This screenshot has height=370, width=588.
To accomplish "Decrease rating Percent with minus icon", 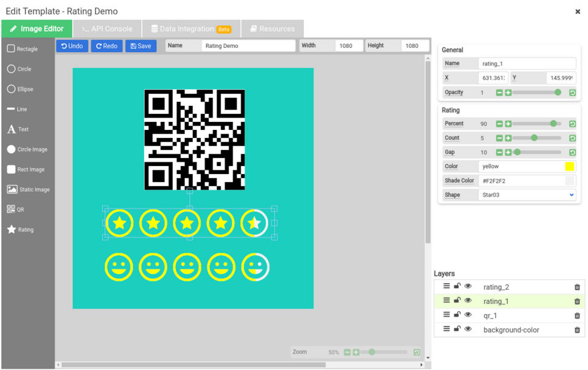I will coord(499,124).
